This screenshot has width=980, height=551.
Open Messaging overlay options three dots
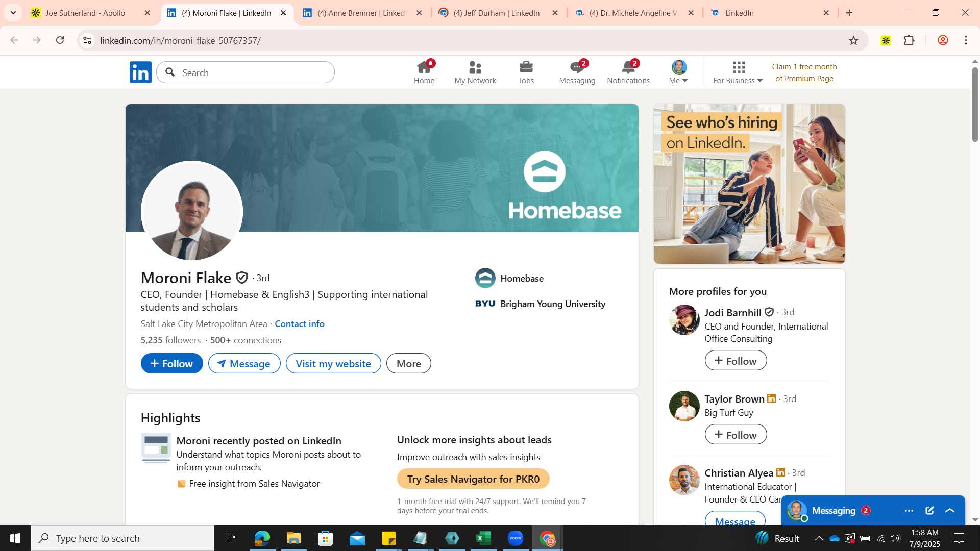(x=909, y=511)
